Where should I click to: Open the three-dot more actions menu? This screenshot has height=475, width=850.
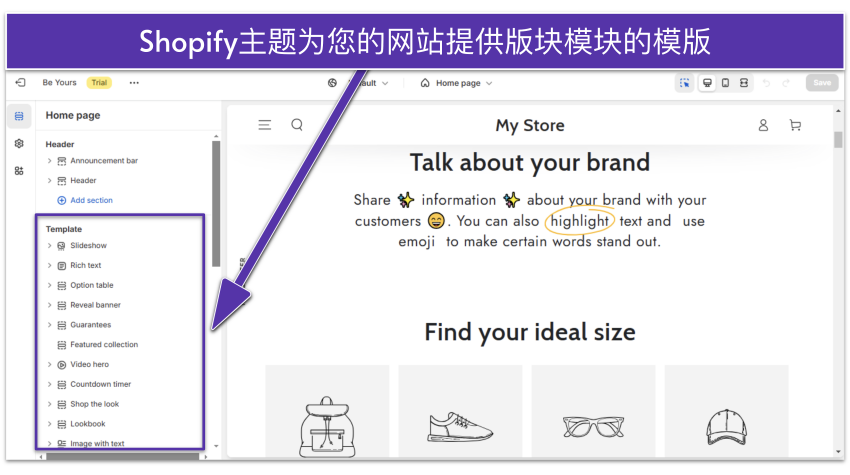[134, 83]
